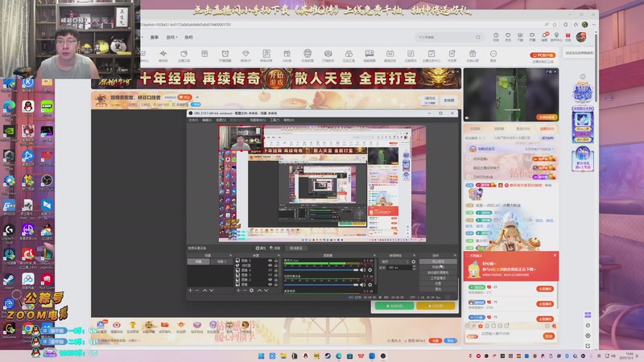
Task: Click the diamond VIP icon in streamer toolbar
Action: [x=246, y=54]
